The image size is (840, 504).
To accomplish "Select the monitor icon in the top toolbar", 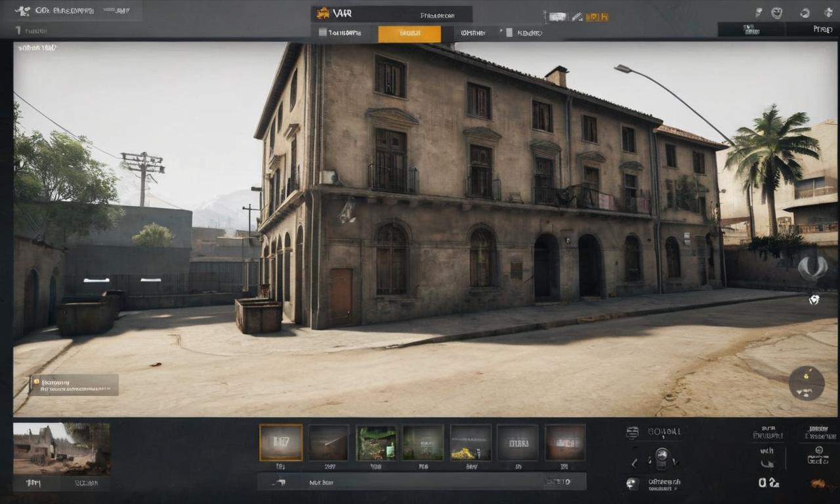I will point(558,16).
